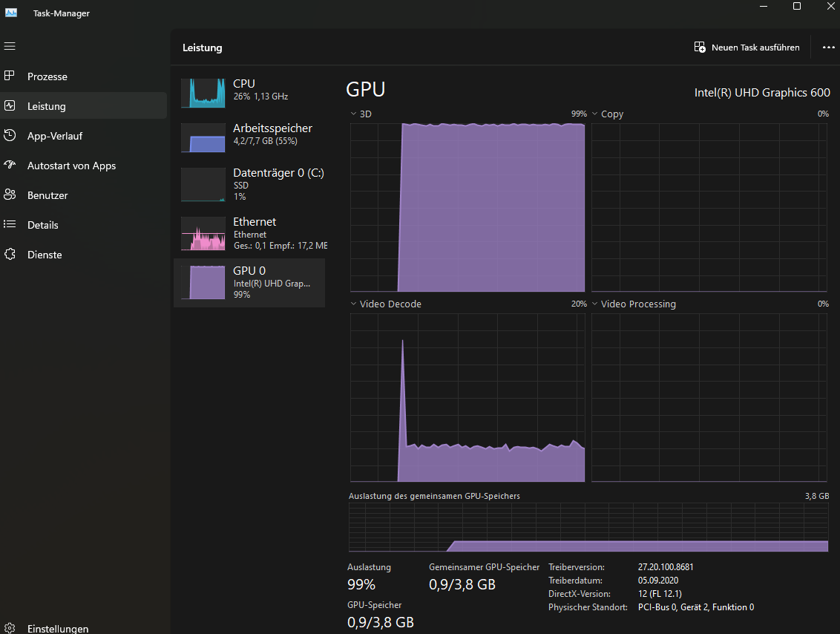Open Dienste services puzzle icon
Screen dimensions: 840x634
pos(10,255)
